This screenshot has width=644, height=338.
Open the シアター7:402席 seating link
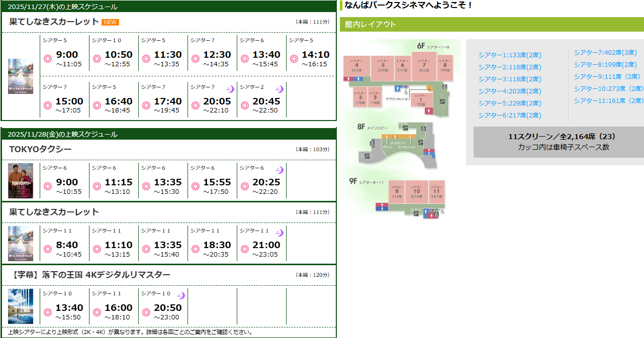point(605,53)
